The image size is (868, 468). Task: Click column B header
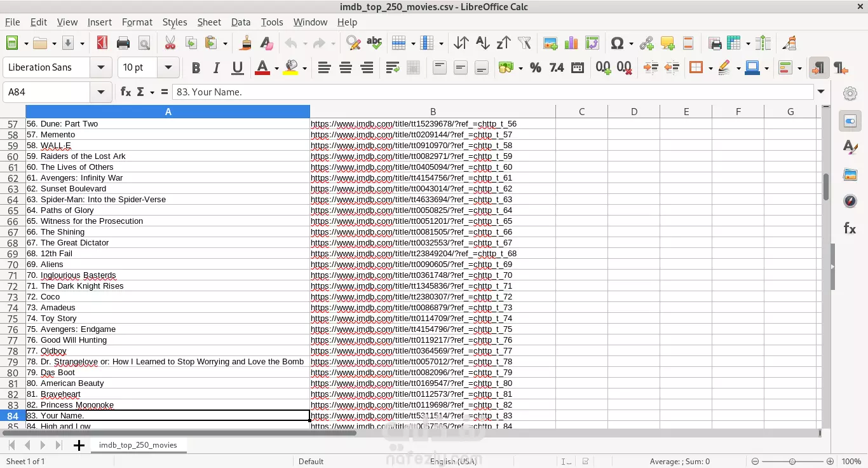[433, 112]
